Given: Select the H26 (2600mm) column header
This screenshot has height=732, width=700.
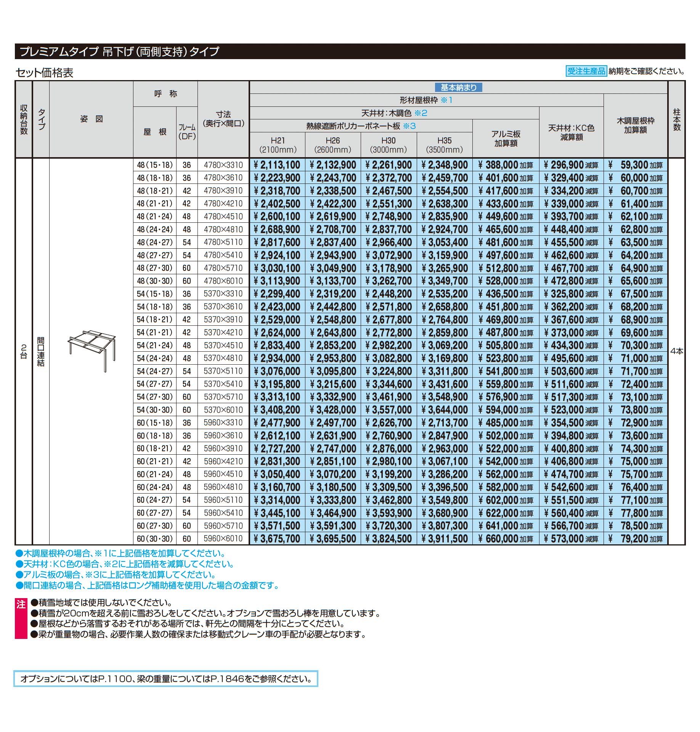Looking at the screenshot, I should coord(333,145).
